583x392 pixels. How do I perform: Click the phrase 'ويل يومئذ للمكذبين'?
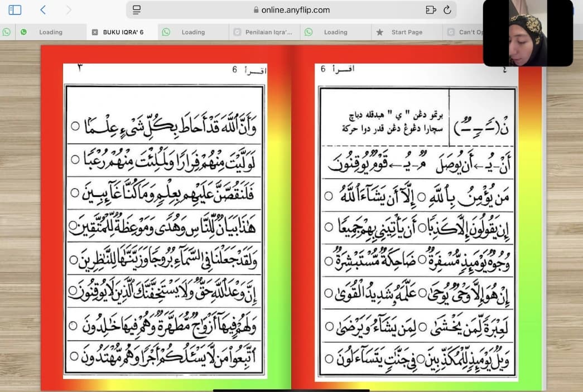point(468,360)
